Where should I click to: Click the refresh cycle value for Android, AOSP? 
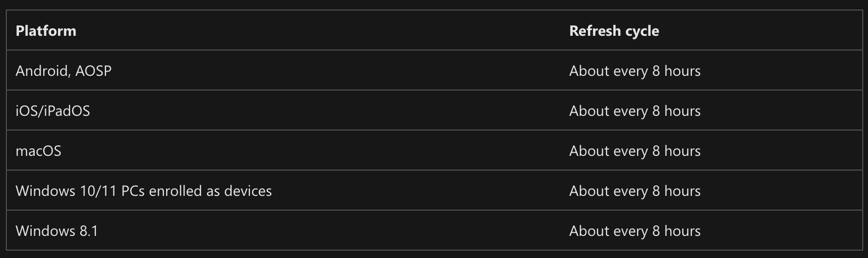[x=634, y=71]
